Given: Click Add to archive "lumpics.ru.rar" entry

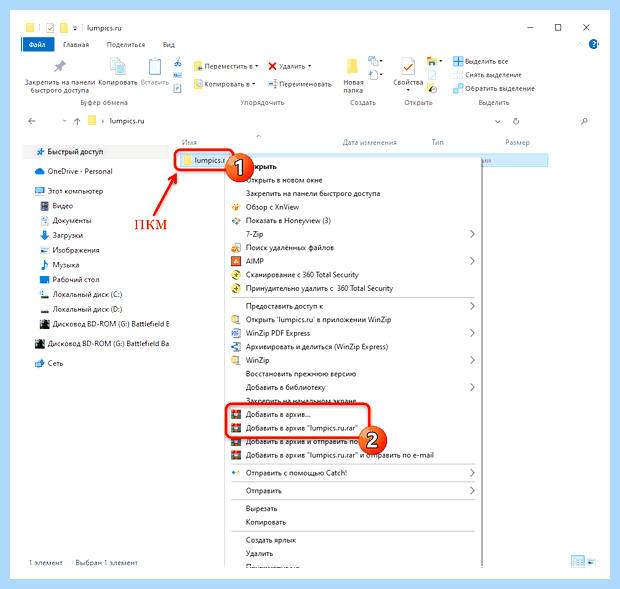Looking at the screenshot, I should click(x=301, y=428).
